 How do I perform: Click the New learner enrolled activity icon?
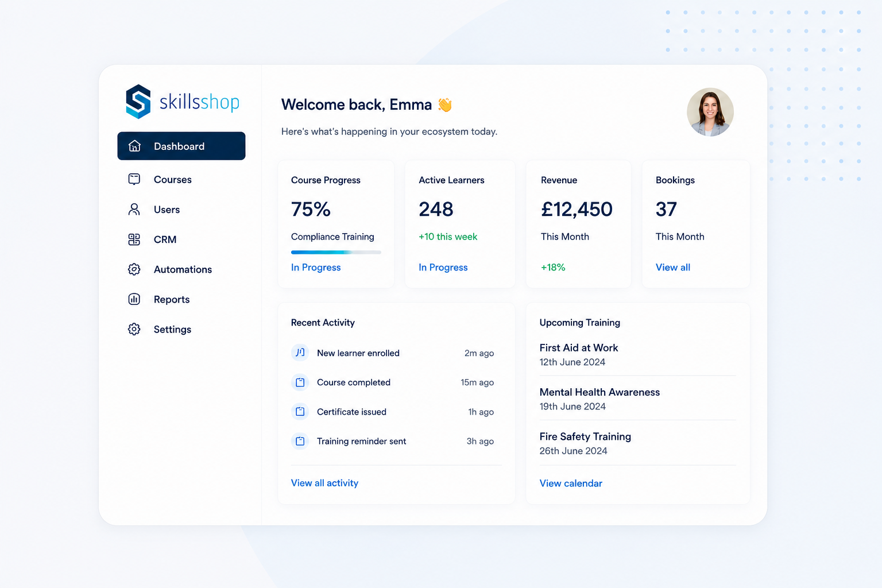pyautogui.click(x=300, y=353)
